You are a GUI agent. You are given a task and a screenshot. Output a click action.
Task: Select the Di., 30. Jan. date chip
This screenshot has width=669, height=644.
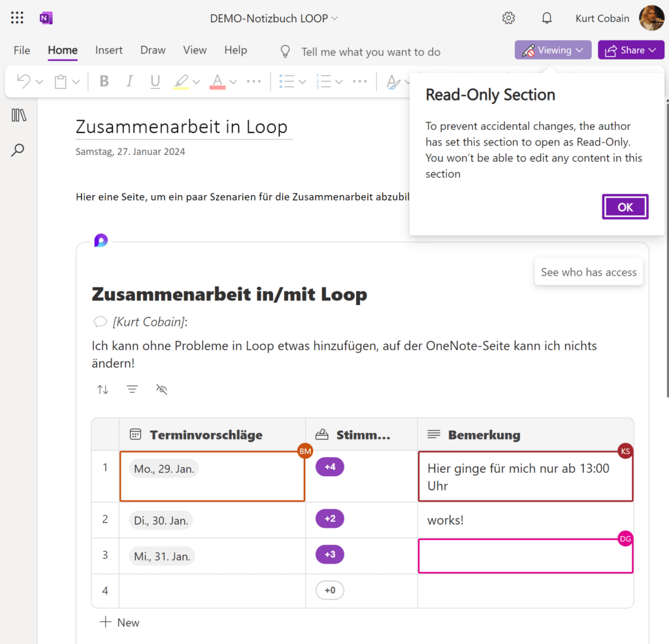click(161, 521)
